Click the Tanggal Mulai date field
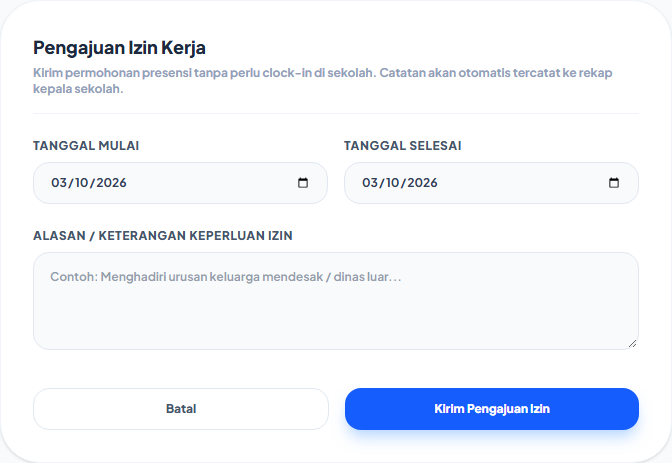The image size is (672, 463). pyautogui.click(x=180, y=183)
